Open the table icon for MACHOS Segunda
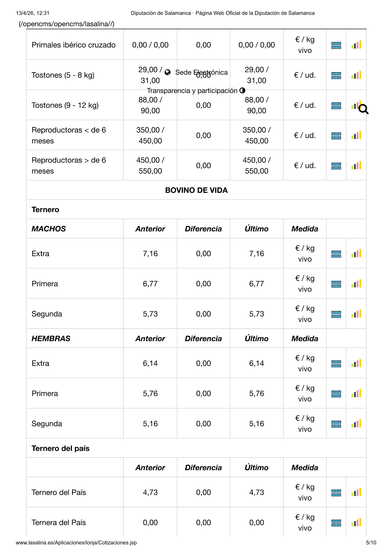The width and height of the screenshot is (392, 555). 336,314
